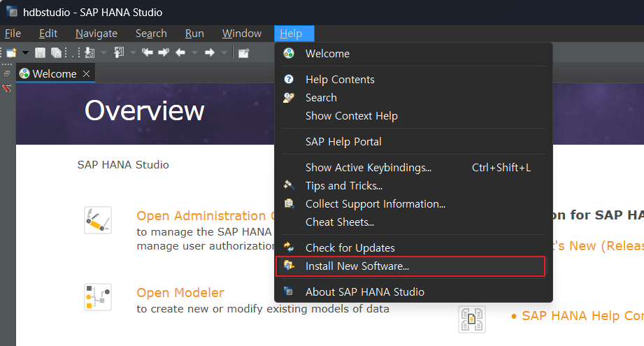Screen dimensions: 644x346
Task: Choose Collect Support Information...
Action: [x=413, y=204]
